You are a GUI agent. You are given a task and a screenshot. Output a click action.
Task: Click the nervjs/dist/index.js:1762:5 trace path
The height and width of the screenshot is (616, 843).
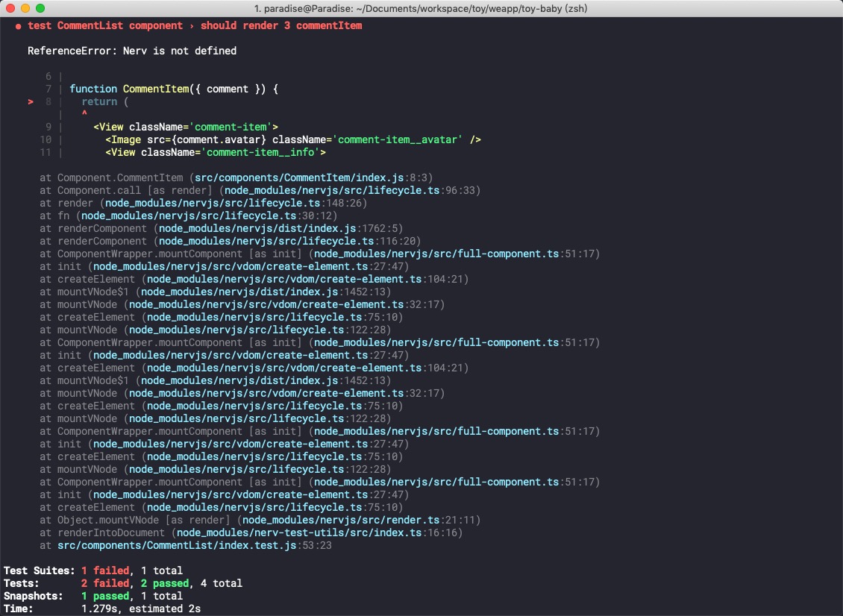(x=278, y=228)
